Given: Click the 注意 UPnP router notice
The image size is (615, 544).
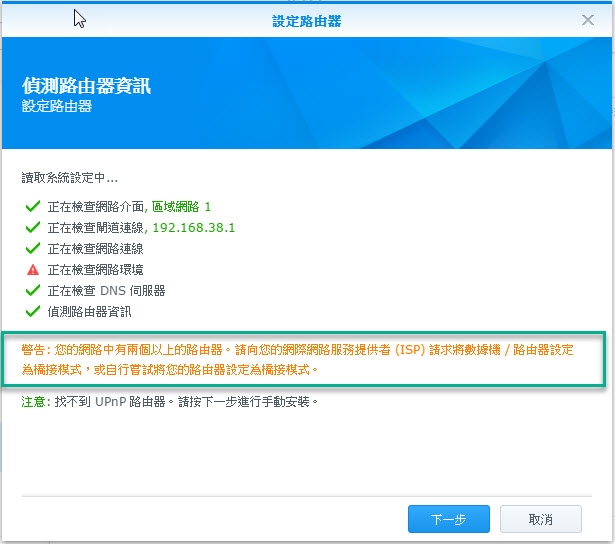Looking at the screenshot, I should tap(169, 402).
